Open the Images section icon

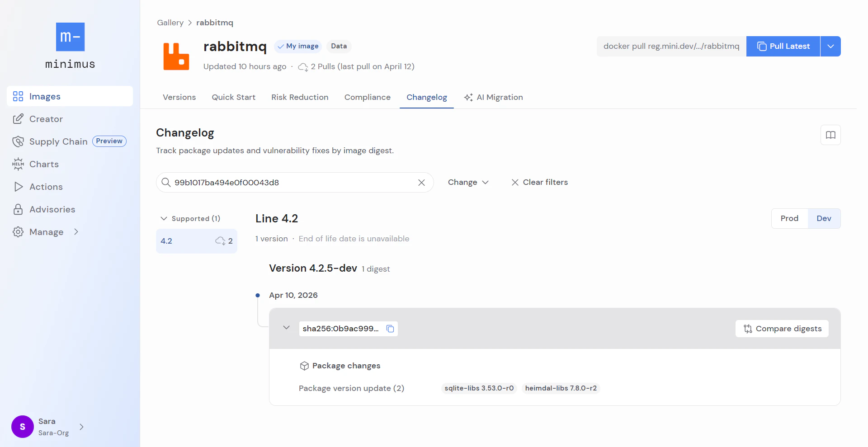[x=18, y=96]
